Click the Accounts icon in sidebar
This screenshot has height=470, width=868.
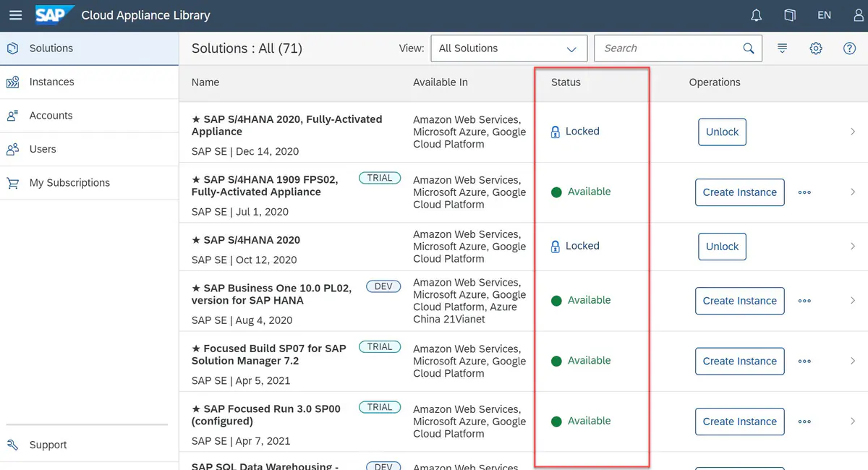12,116
